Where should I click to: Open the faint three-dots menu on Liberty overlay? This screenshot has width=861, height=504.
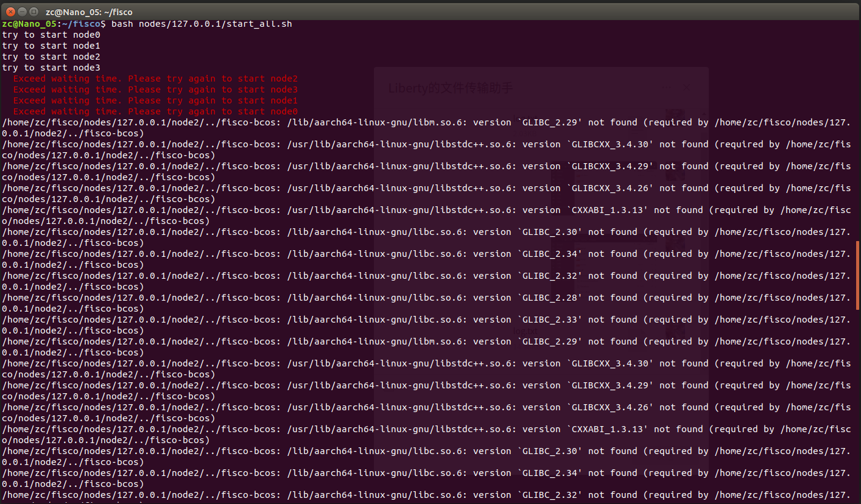coord(667,88)
